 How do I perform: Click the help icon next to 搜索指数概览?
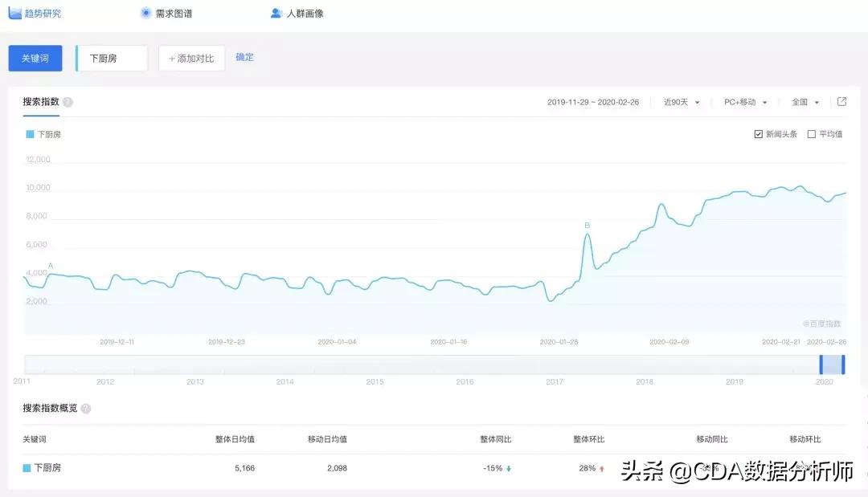(86, 409)
